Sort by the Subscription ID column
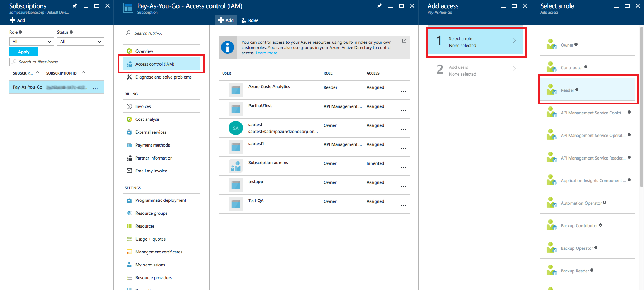 [61, 73]
